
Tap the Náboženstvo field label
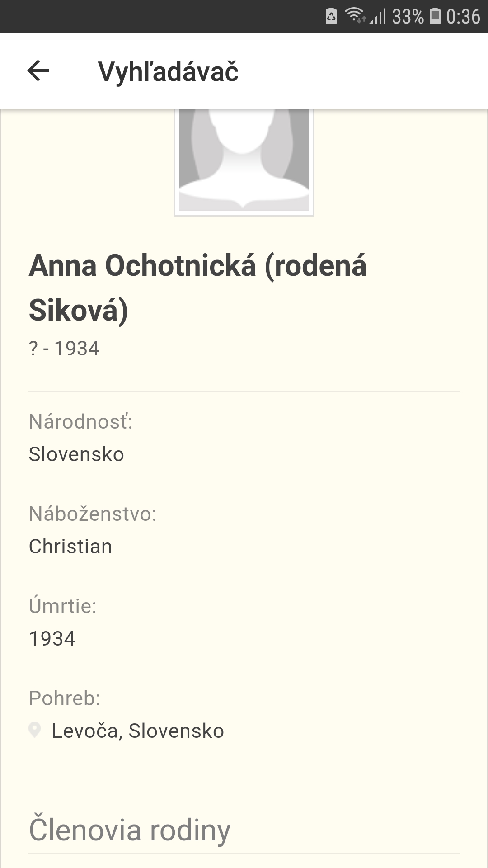tap(93, 514)
